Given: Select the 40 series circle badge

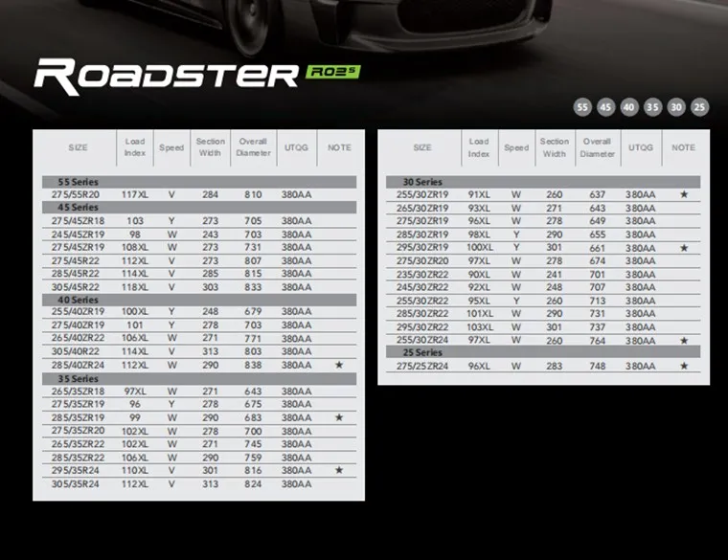Looking at the screenshot, I should click(x=629, y=107).
